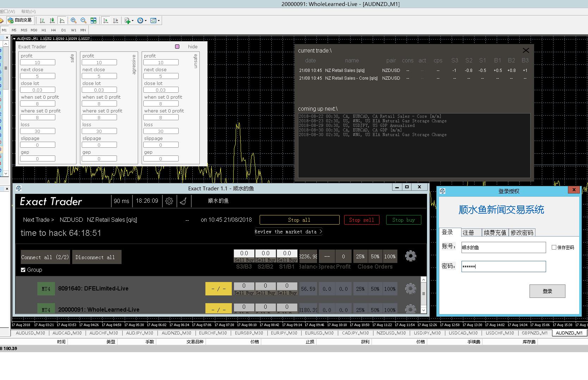The height and width of the screenshot is (380, 588).
Task: Open Exact Trader settings gear in header
Action: tap(169, 201)
